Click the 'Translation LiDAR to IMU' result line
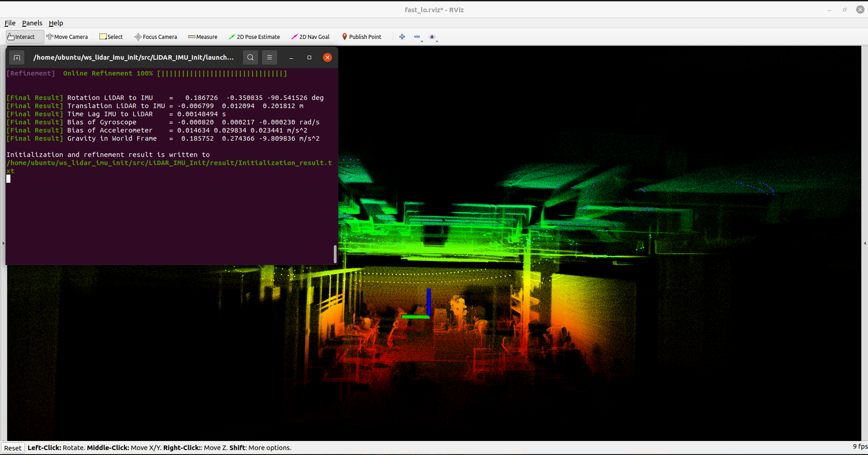Image resolution: width=868 pixels, height=455 pixels. (x=155, y=106)
